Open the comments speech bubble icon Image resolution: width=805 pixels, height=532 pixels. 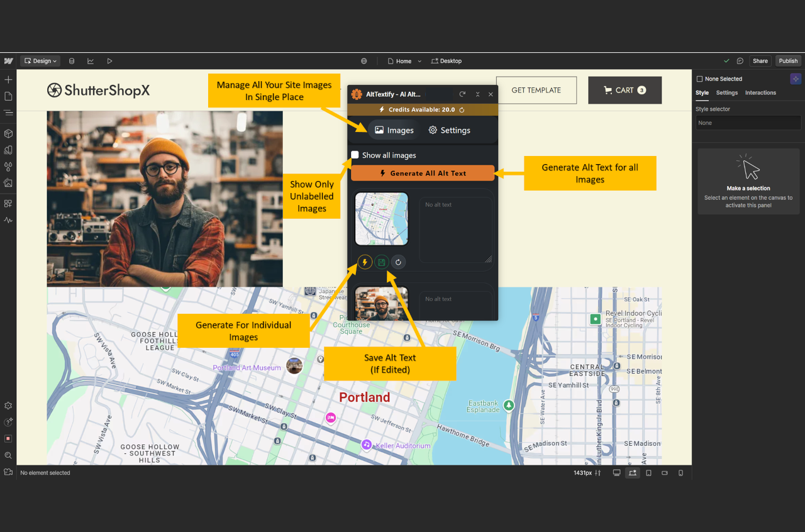pyautogui.click(x=740, y=61)
